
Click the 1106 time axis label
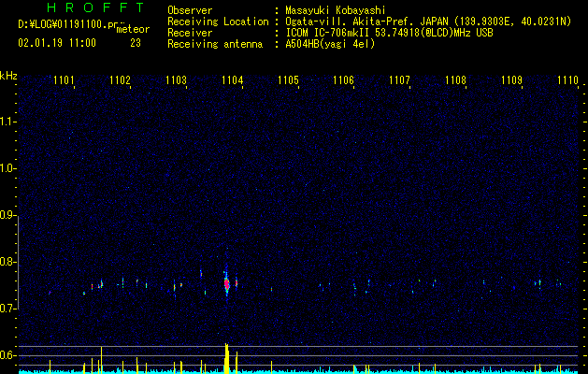343,80
